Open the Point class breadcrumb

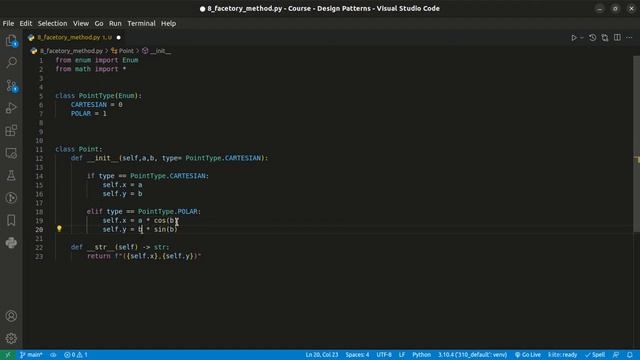126,51
